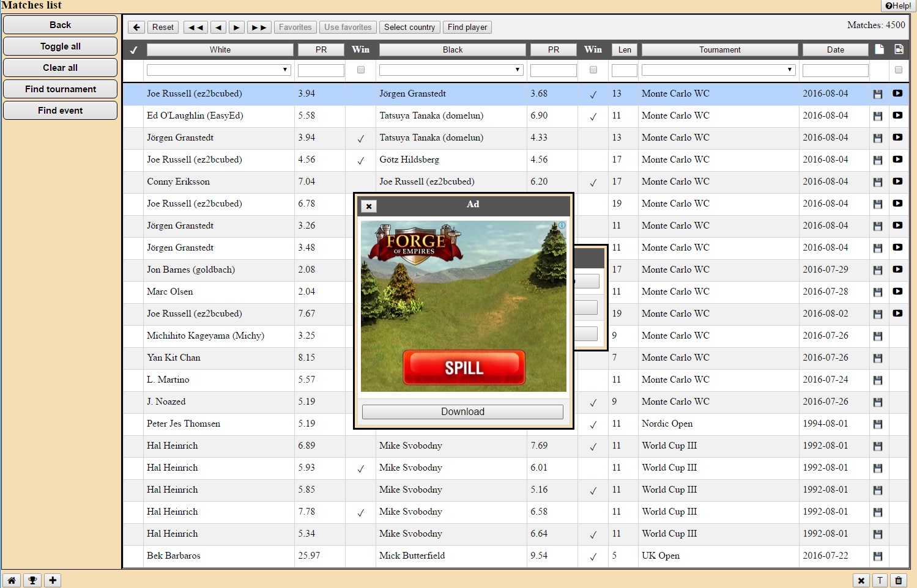The height and width of the screenshot is (588, 917).
Task: Open the trophy icon in bottom bar
Action: (32, 580)
